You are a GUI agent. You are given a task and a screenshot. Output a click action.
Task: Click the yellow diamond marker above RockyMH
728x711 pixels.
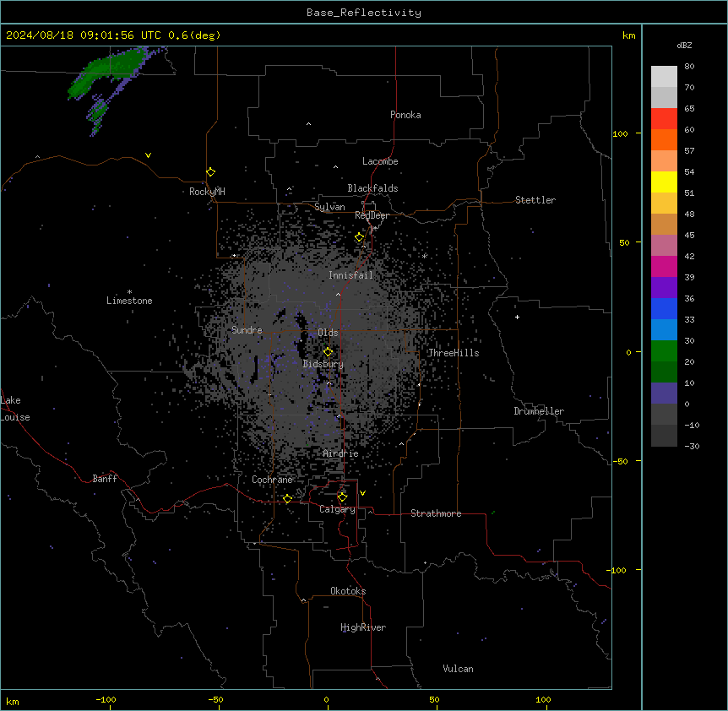coord(211,172)
